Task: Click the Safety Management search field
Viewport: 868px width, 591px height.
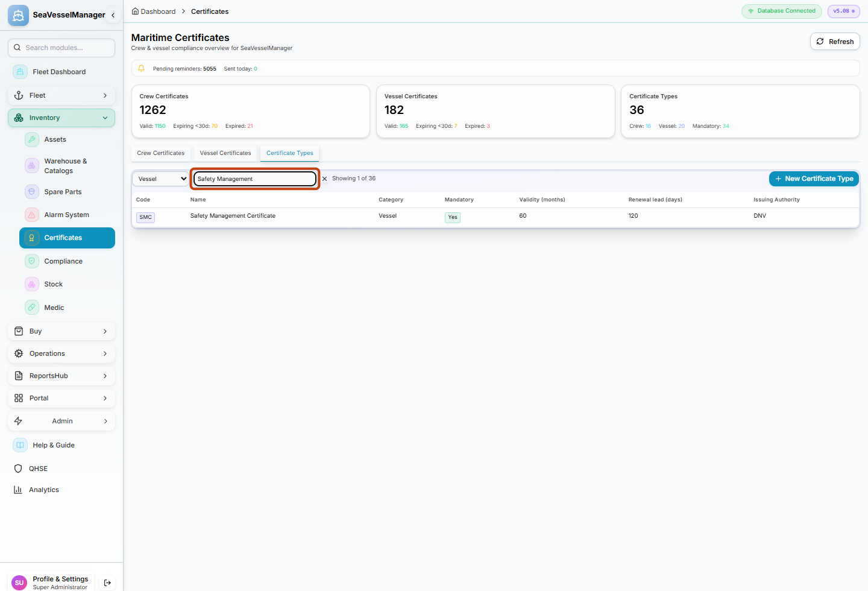Action: (255, 179)
